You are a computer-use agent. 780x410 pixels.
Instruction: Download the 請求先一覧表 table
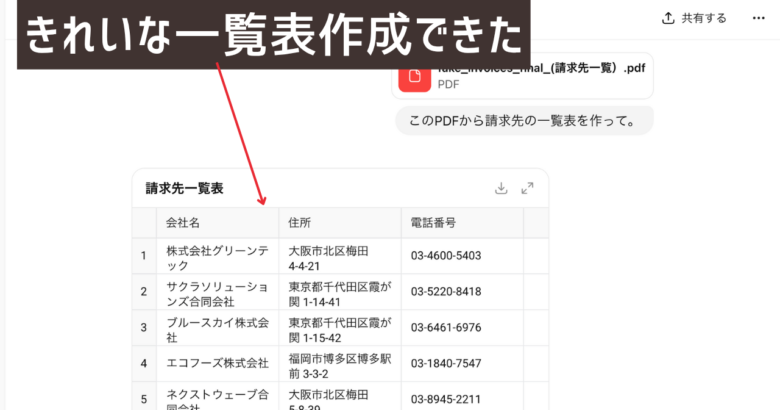pos(502,188)
